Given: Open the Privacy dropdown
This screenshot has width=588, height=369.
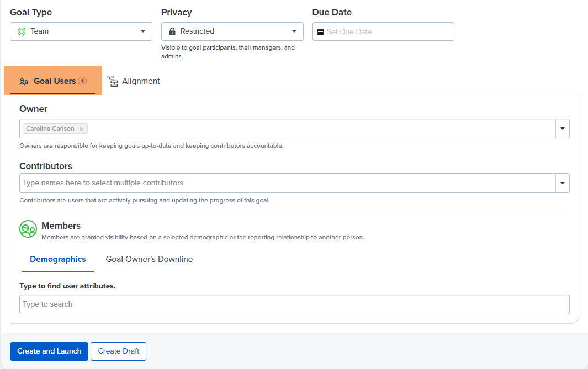Looking at the screenshot, I should tap(232, 31).
